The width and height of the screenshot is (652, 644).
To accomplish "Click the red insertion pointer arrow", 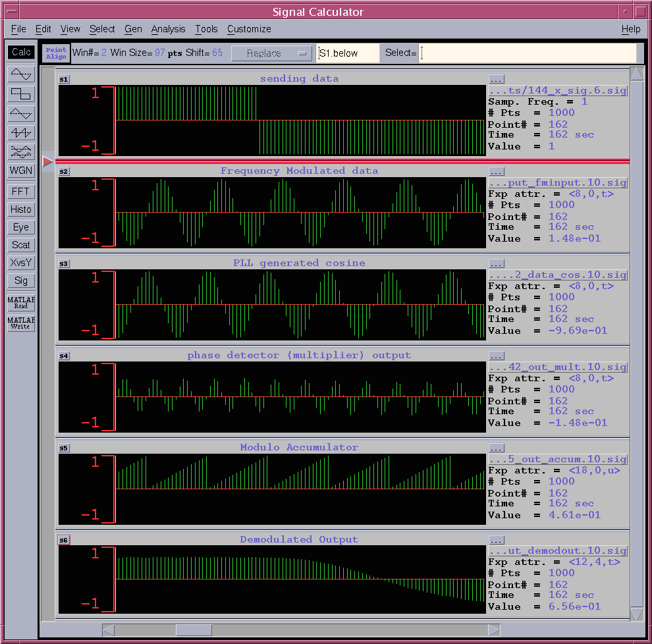I will (x=47, y=161).
